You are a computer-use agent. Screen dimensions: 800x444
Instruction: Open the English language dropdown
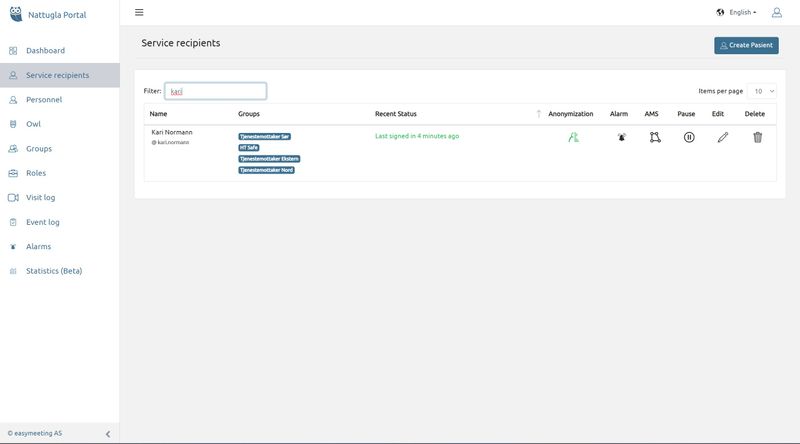pos(737,13)
